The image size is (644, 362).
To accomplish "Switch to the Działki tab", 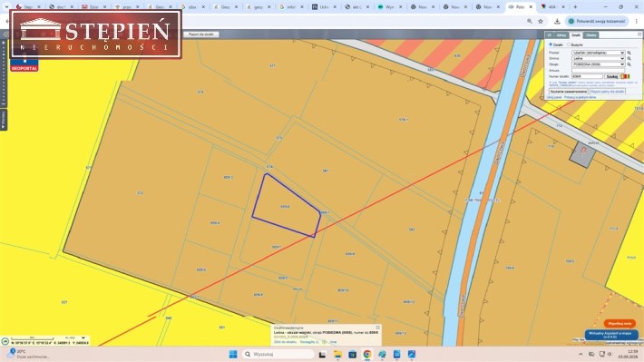I will pos(576,35).
